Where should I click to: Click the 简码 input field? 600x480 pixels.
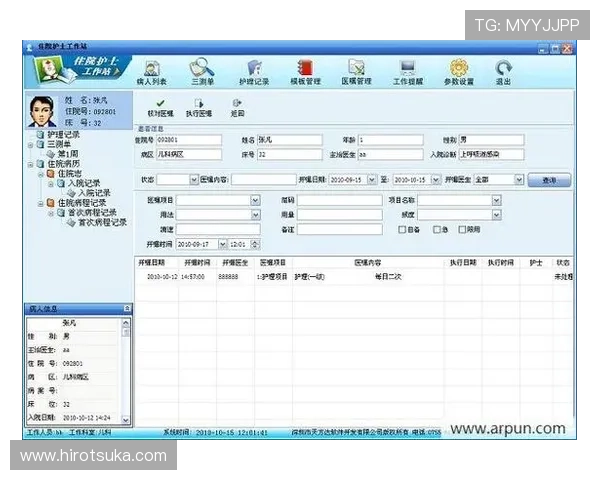tap(340, 200)
